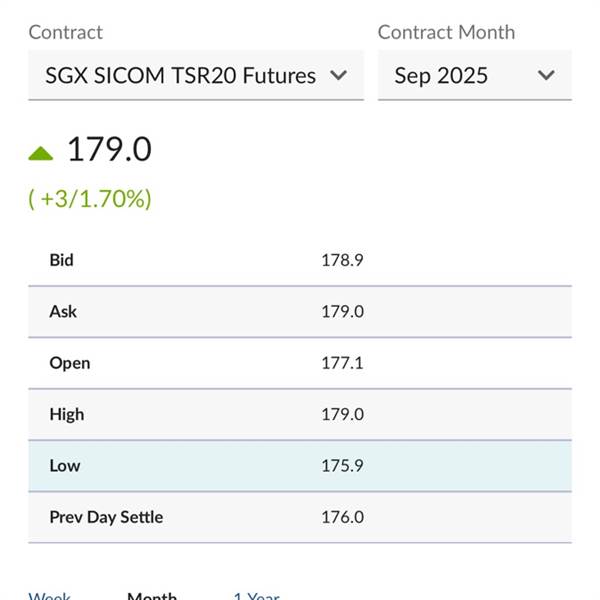Click the Low value 175.9
Screen dimensions: 600x600
pyautogui.click(x=342, y=466)
